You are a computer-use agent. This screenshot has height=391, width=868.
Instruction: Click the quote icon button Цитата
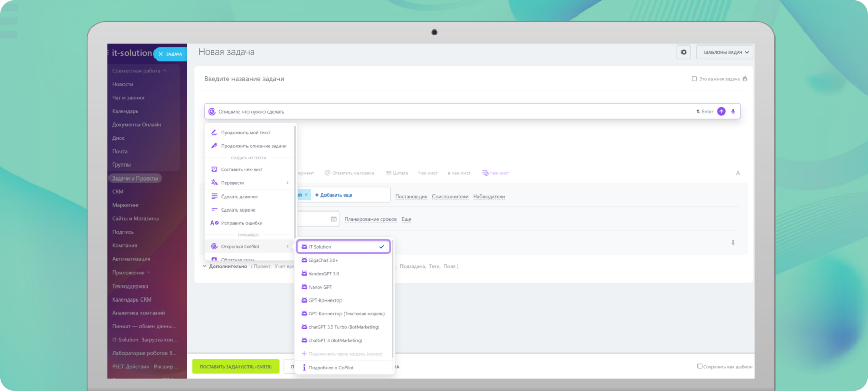click(397, 173)
